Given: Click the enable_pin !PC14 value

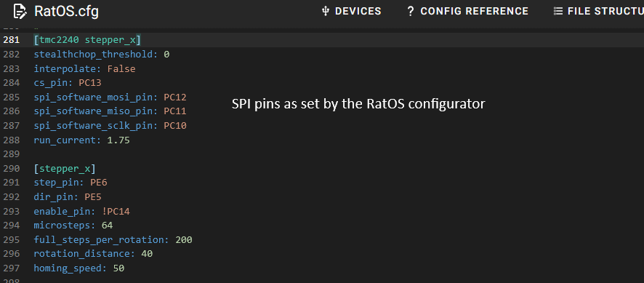Looking at the screenshot, I should coord(116,212).
